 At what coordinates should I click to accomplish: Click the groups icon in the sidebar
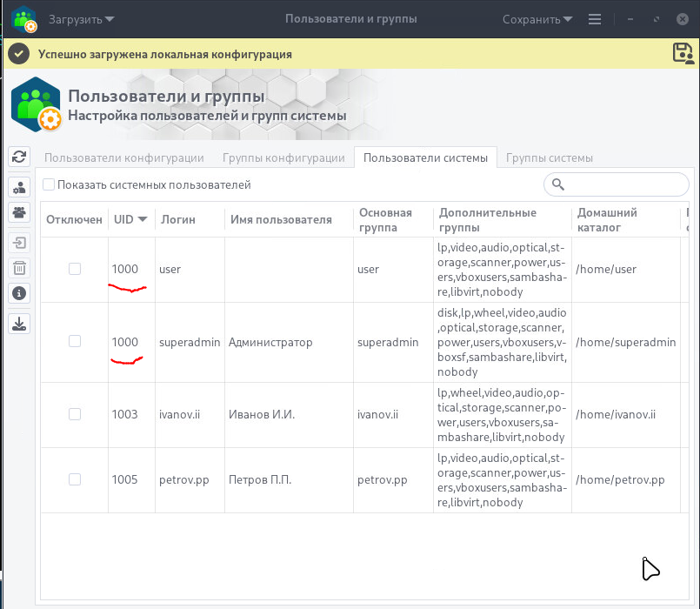[18, 211]
